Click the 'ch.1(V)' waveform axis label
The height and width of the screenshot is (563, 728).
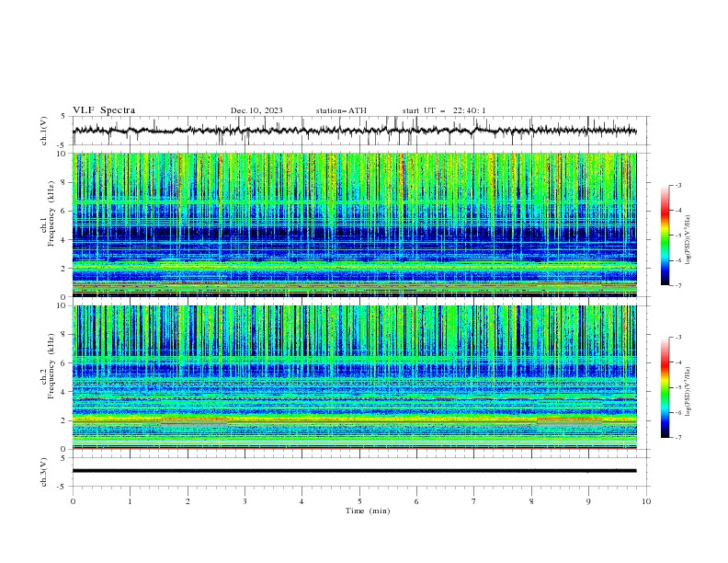44,131
